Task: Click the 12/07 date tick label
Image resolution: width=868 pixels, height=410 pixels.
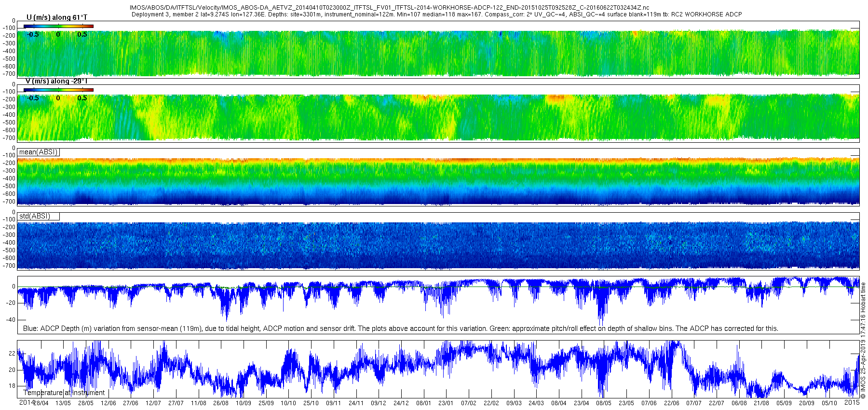Action: pos(153,403)
